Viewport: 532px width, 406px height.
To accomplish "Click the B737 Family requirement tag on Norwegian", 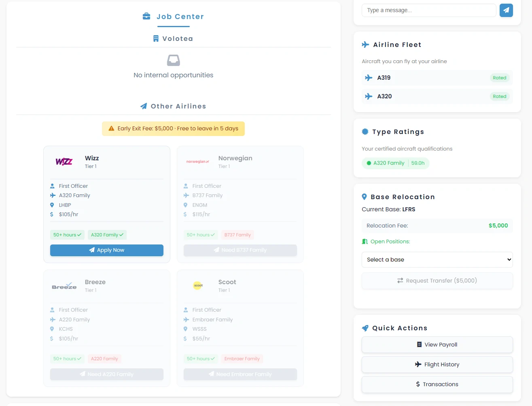I will [237, 235].
